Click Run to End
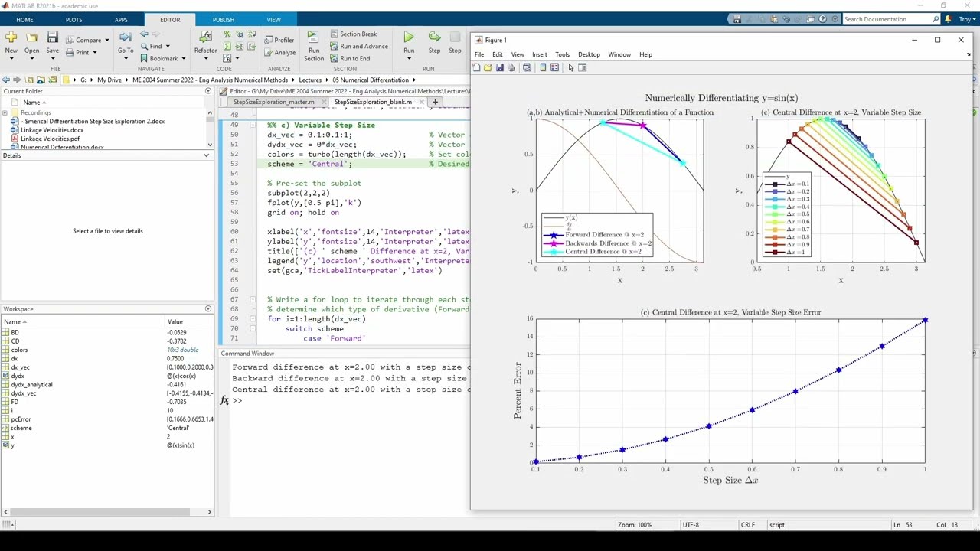This screenshot has height=551, width=980. [349, 58]
